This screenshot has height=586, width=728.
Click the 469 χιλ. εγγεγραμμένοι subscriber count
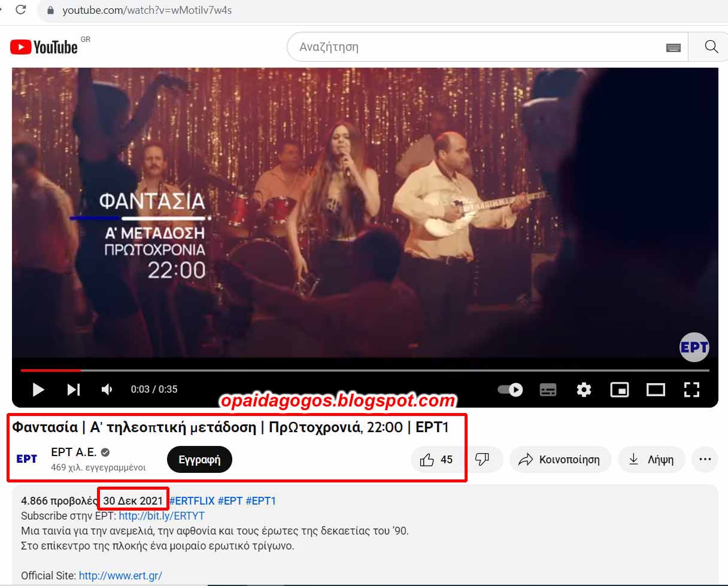[x=98, y=467]
